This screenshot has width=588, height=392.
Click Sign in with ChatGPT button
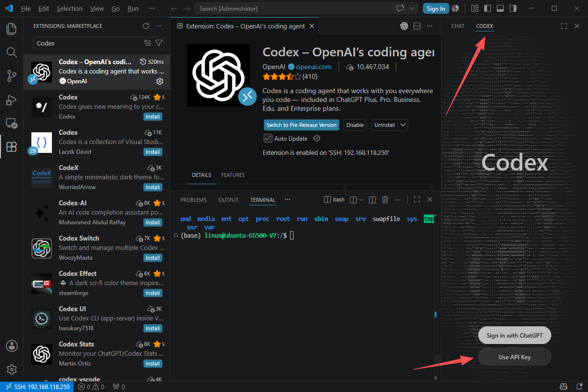click(514, 336)
